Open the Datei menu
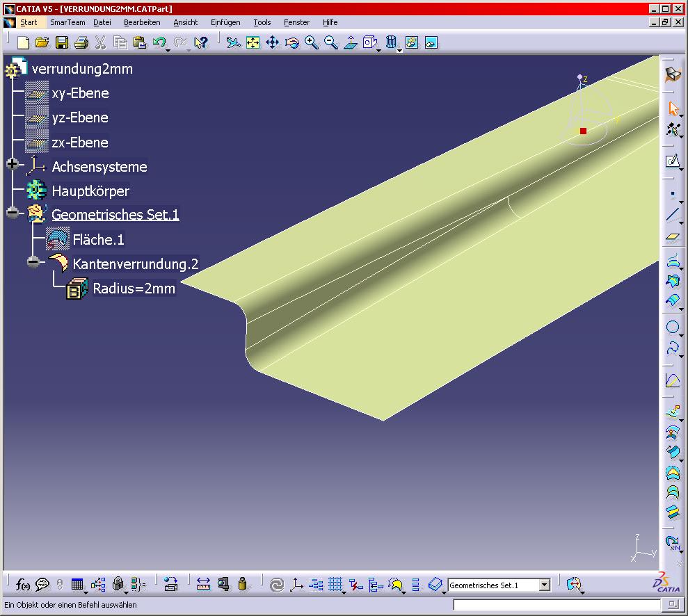This screenshot has width=688, height=616. [102, 22]
